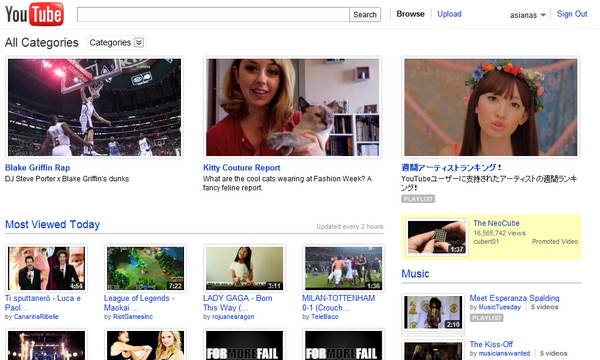The width and height of the screenshot is (600, 360).
Task: Click the All Categories heading
Action: point(42,42)
